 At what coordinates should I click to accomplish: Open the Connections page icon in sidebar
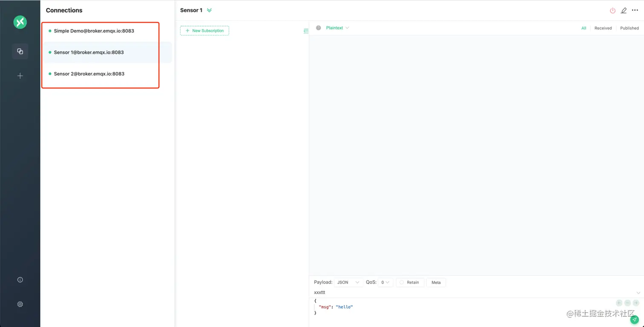20,51
